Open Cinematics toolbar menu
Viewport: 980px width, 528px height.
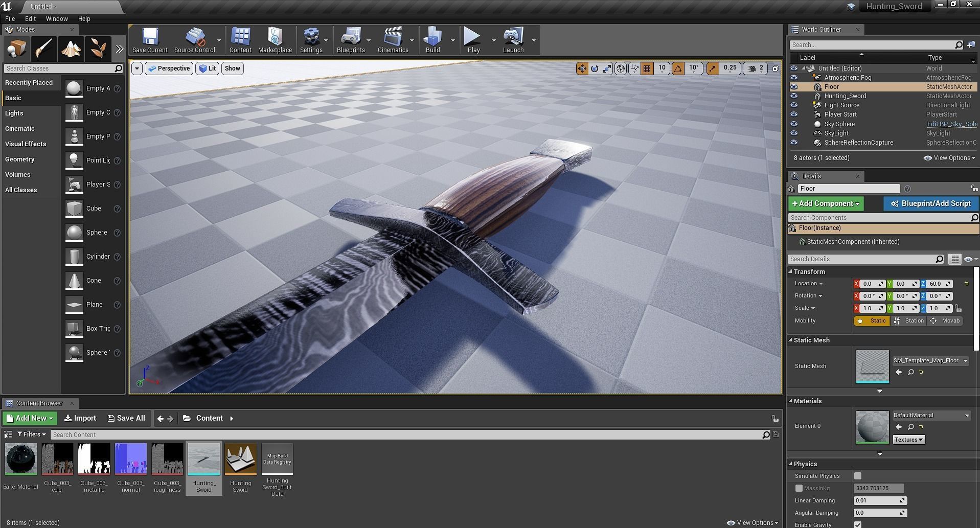[x=393, y=40]
